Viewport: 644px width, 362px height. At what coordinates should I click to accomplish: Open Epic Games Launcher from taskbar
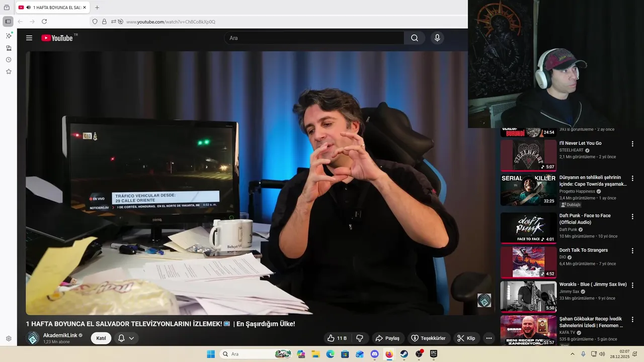pos(434,354)
